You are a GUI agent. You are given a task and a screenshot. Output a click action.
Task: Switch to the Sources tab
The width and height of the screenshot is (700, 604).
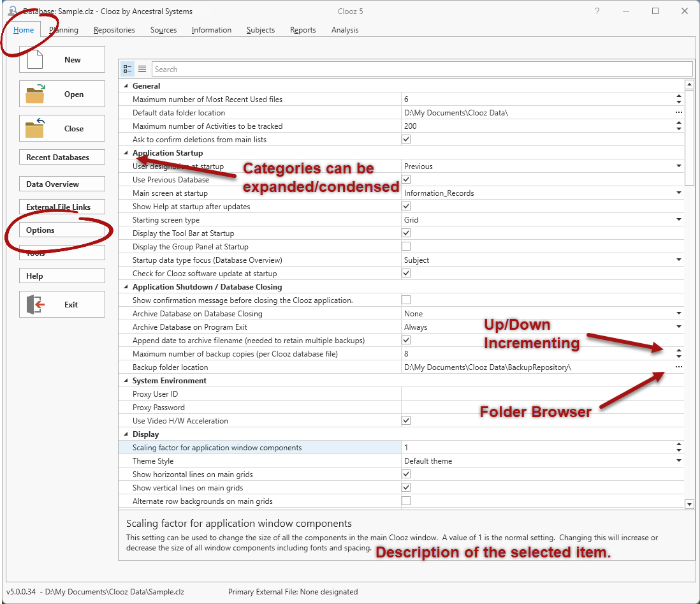[x=163, y=30]
